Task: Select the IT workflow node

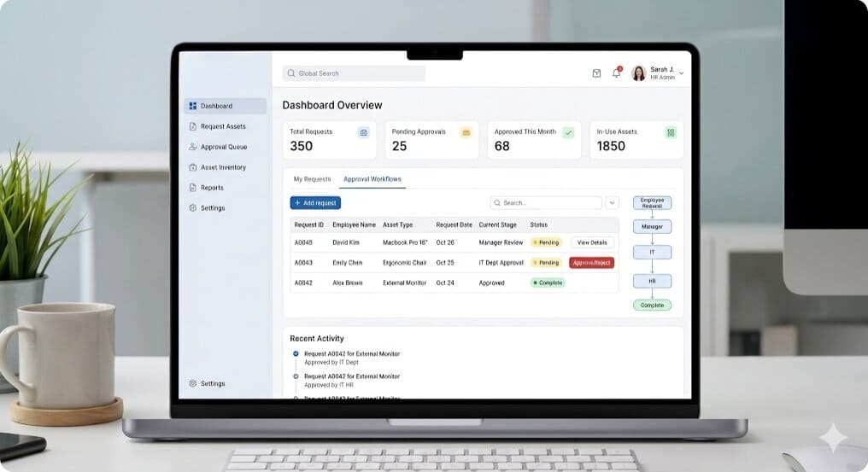Action: (652, 253)
